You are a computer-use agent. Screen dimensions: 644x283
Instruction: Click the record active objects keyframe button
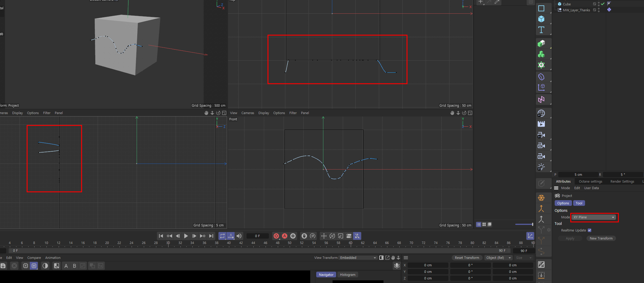click(x=276, y=236)
